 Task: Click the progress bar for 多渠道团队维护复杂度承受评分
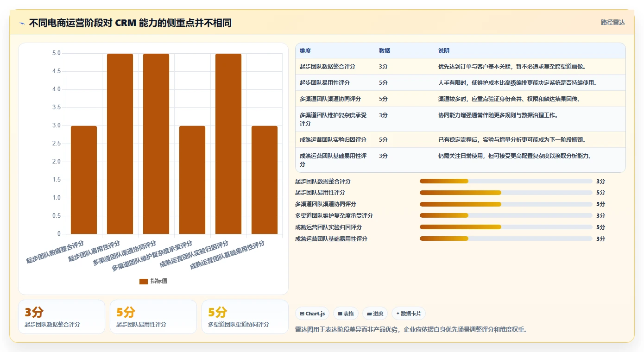(506, 215)
